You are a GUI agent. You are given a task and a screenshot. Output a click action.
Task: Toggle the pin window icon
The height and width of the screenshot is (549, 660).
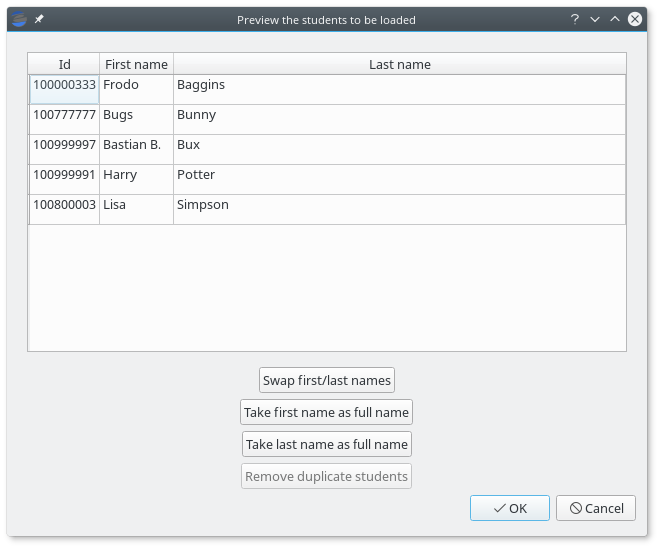(39, 19)
